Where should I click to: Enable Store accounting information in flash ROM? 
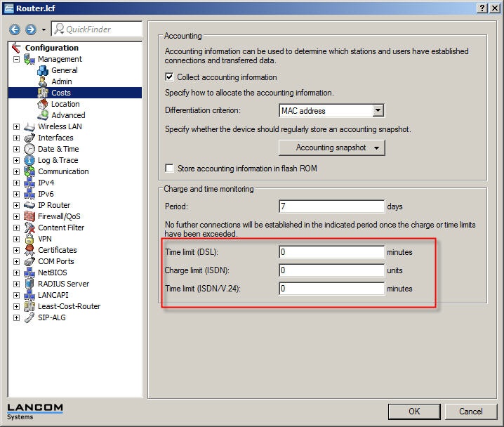pyautogui.click(x=169, y=167)
